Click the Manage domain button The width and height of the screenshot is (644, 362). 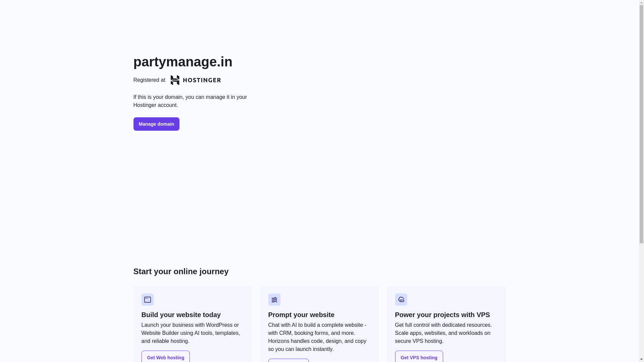pyautogui.click(x=156, y=124)
